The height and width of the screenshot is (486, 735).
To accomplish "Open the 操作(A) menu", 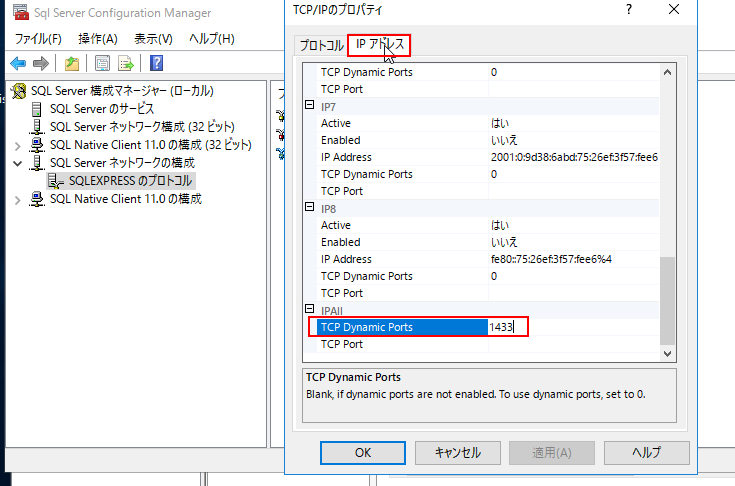I will click(98, 39).
